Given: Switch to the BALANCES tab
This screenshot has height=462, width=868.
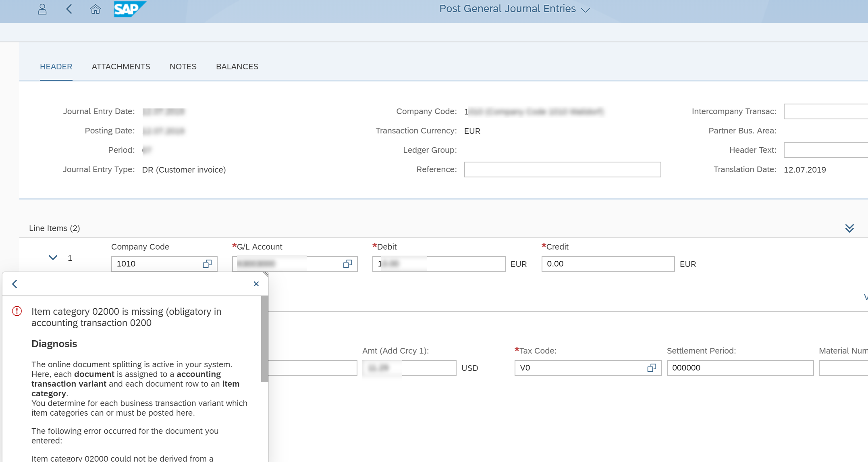Looking at the screenshot, I should pos(237,67).
